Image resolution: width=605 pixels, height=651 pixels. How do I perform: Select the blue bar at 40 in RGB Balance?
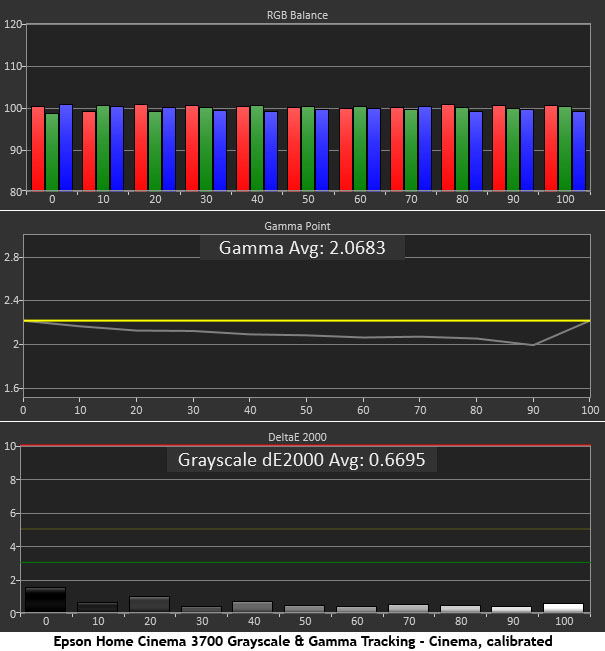[272, 150]
